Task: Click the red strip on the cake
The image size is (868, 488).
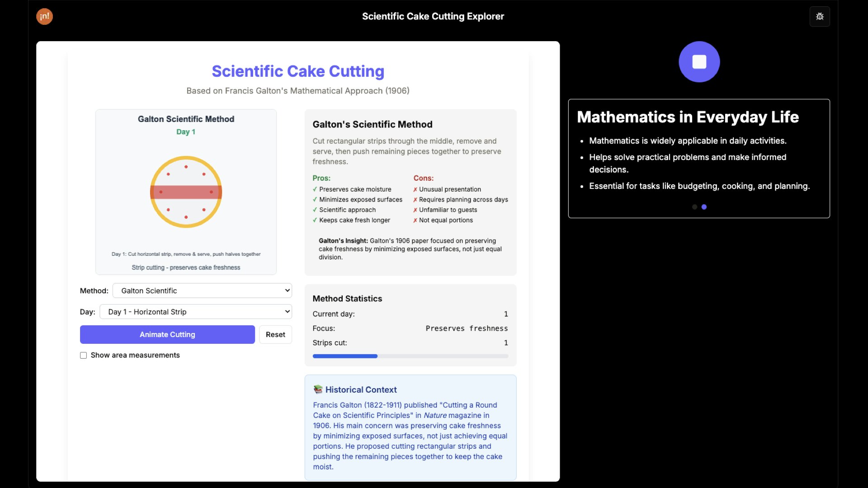Action: 186,192
